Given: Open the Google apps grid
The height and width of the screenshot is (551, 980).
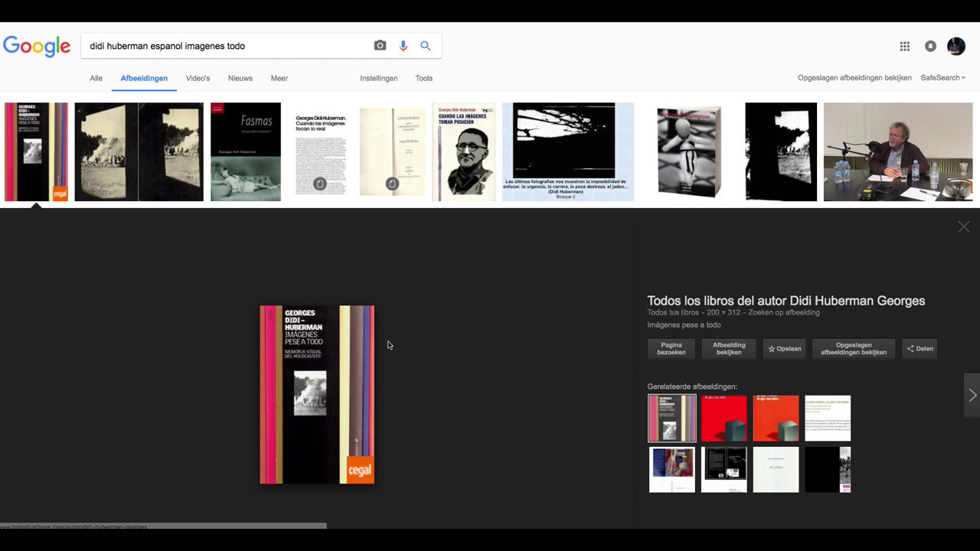Looking at the screenshot, I should [905, 47].
